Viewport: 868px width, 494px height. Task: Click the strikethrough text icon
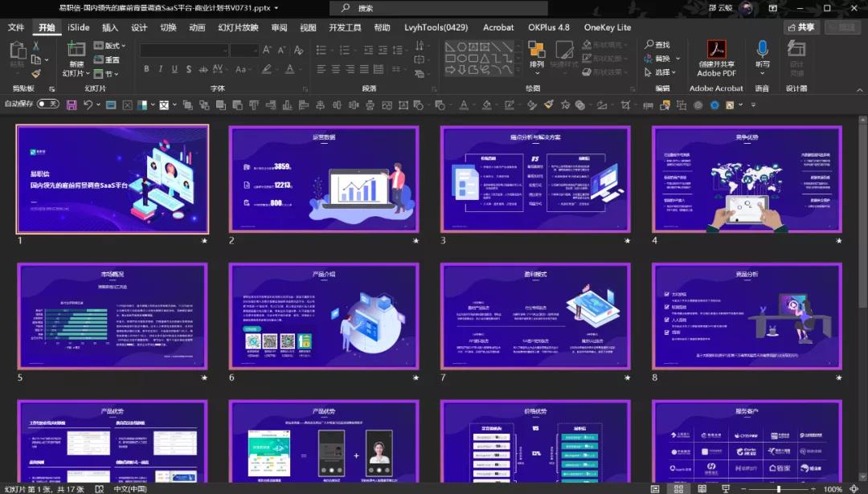tap(203, 69)
